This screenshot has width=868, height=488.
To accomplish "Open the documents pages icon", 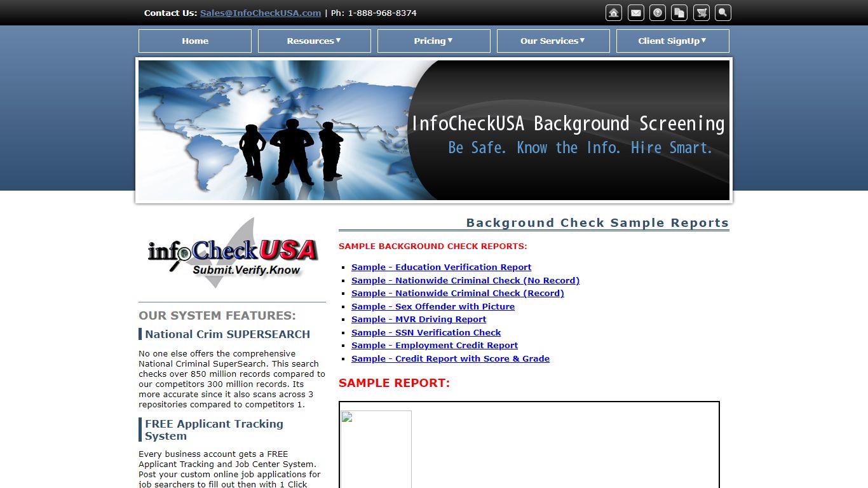I will pos(679,13).
